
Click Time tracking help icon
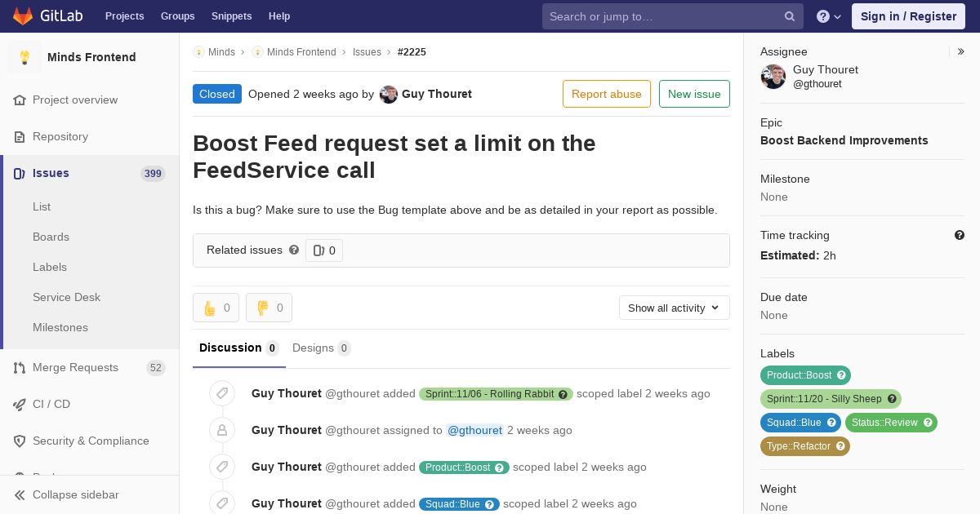(x=960, y=235)
